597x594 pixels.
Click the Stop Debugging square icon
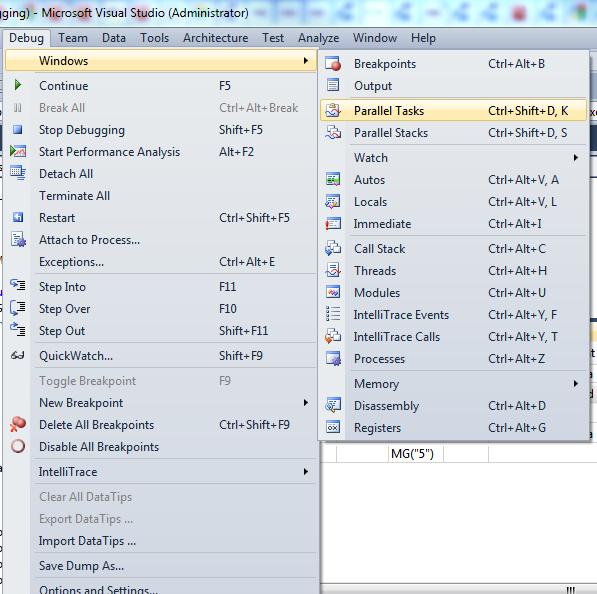(x=18, y=129)
